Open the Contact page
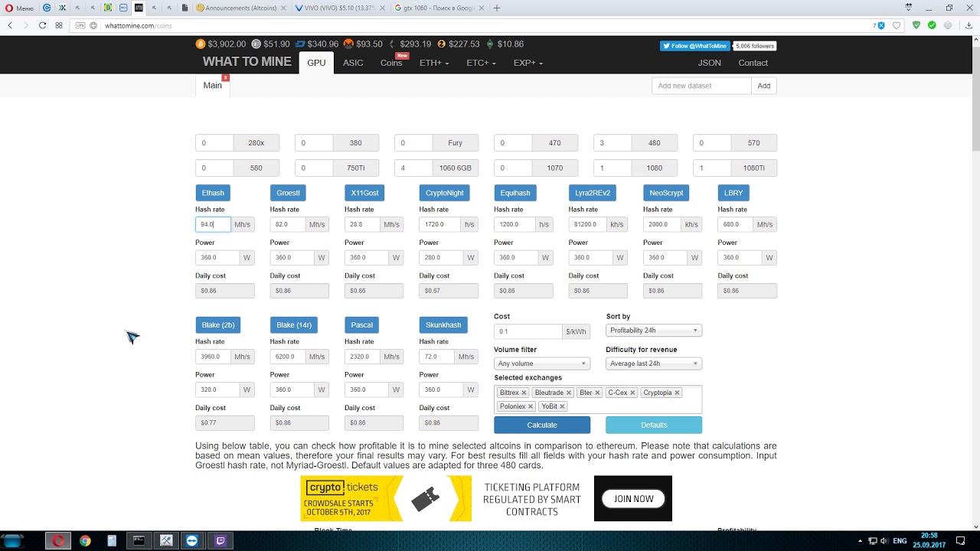The image size is (980, 551). click(753, 63)
